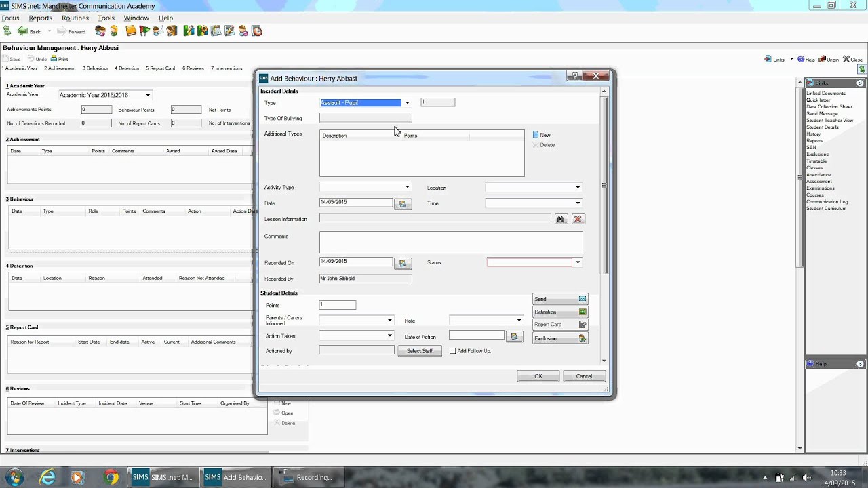Jump to the 7 Interventions section tab

(x=226, y=68)
